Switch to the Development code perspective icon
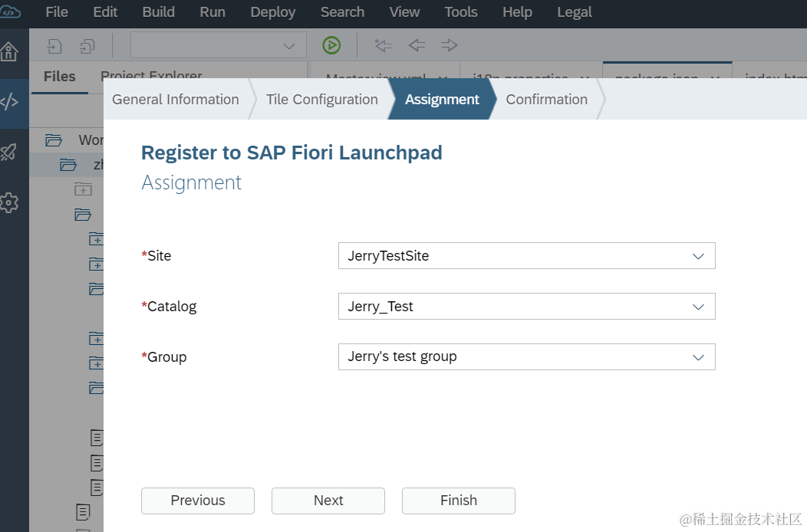This screenshot has height=532, width=807. tap(9, 102)
